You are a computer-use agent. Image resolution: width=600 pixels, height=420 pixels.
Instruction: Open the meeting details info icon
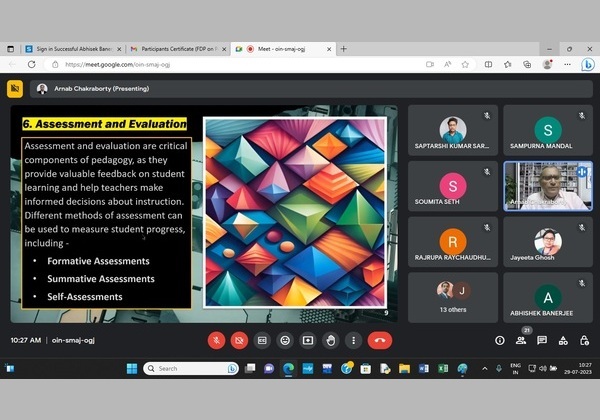tap(500, 340)
